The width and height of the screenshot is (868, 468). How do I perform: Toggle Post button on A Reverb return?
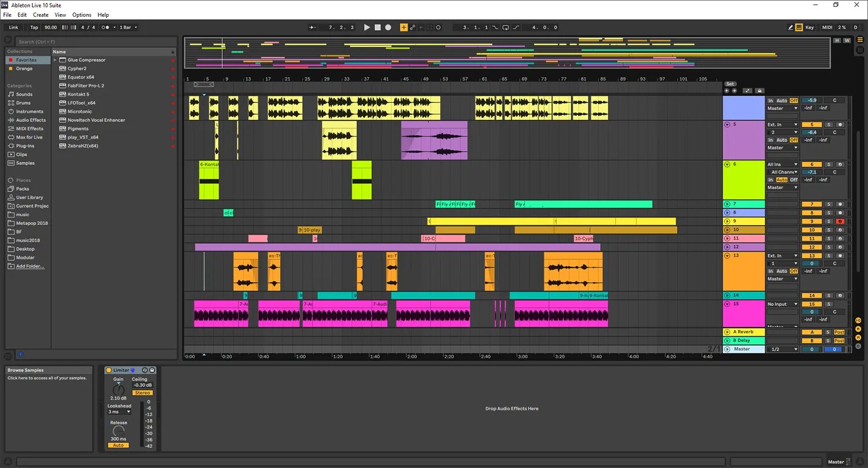[x=840, y=332]
